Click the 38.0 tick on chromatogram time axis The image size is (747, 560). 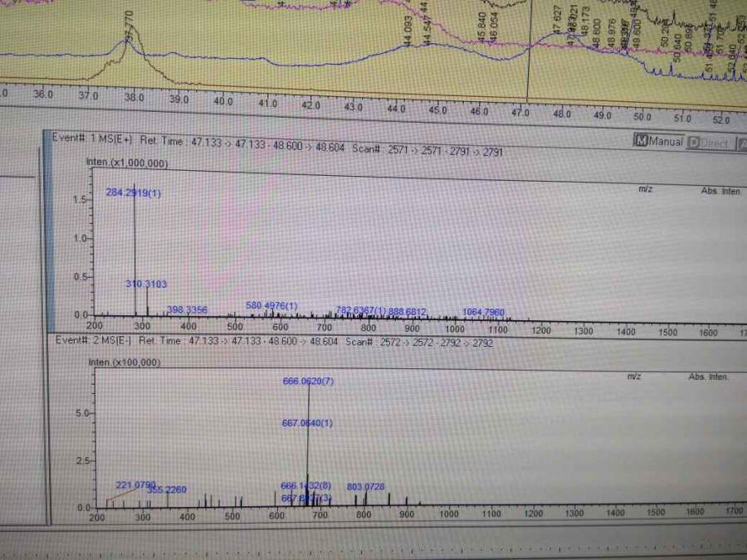tap(134, 98)
